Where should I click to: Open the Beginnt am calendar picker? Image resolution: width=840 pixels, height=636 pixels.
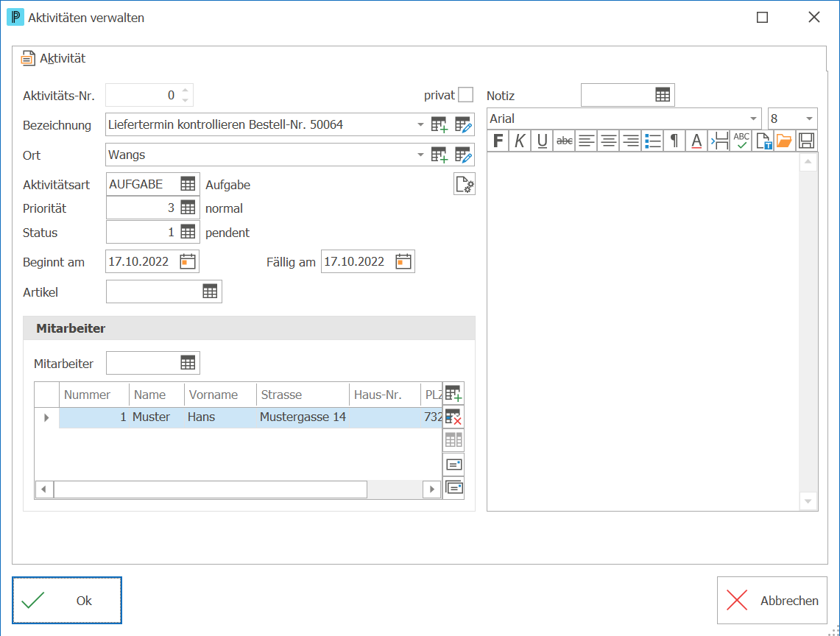point(188,261)
